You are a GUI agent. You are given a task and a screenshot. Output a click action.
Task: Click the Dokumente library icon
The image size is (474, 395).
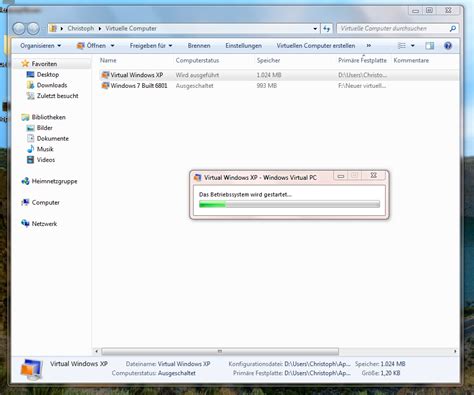click(x=30, y=138)
